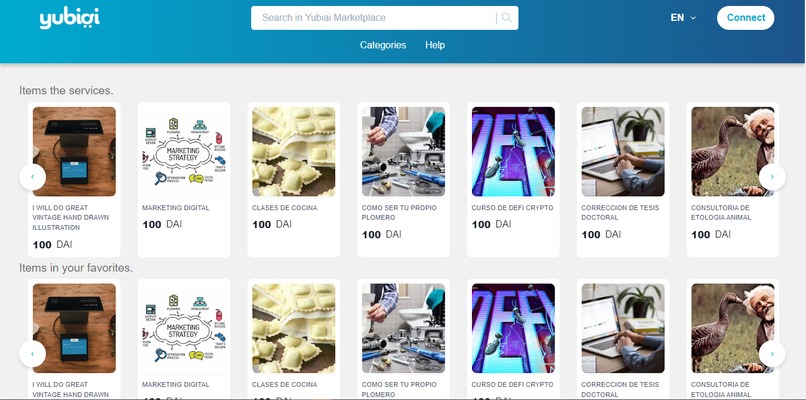
Task: Go to previous services carousel arrow
Action: pyautogui.click(x=32, y=177)
